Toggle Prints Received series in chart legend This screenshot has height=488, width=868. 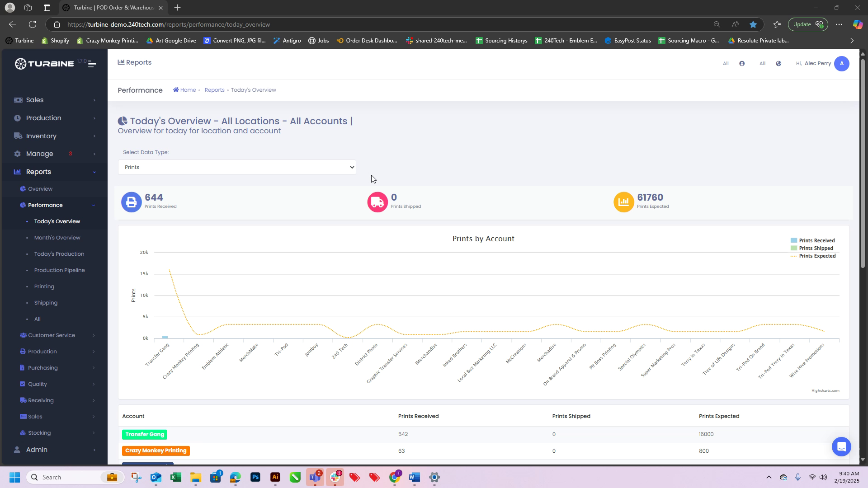(816, 240)
